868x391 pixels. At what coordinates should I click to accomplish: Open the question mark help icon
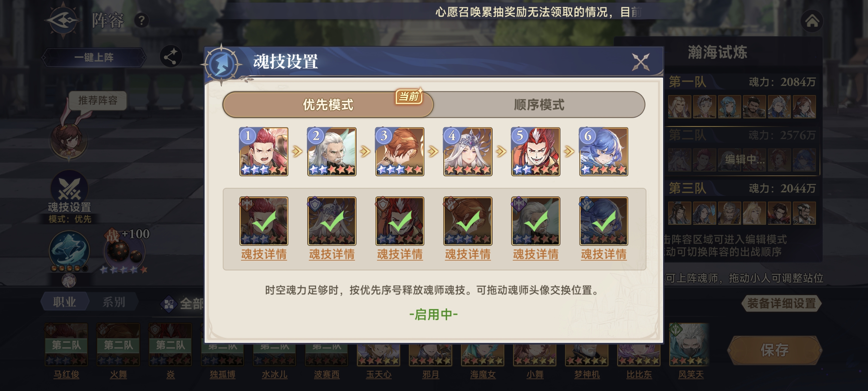point(141,21)
